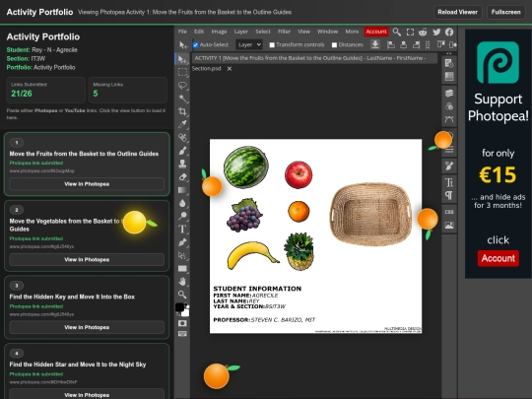Select the Rectangle shape tool
532x399 pixels.
pyautogui.click(x=182, y=268)
